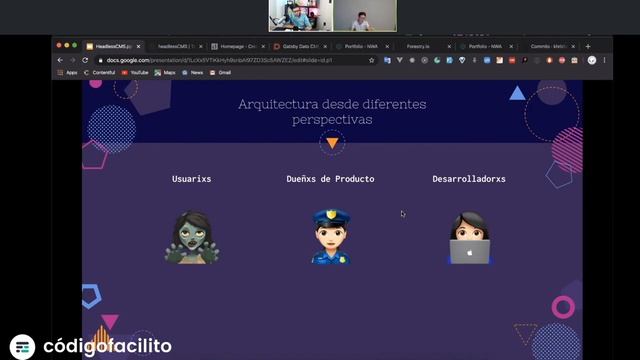The width and height of the screenshot is (640, 360).
Task: Open the Gmail bookmark
Action: 220,73
